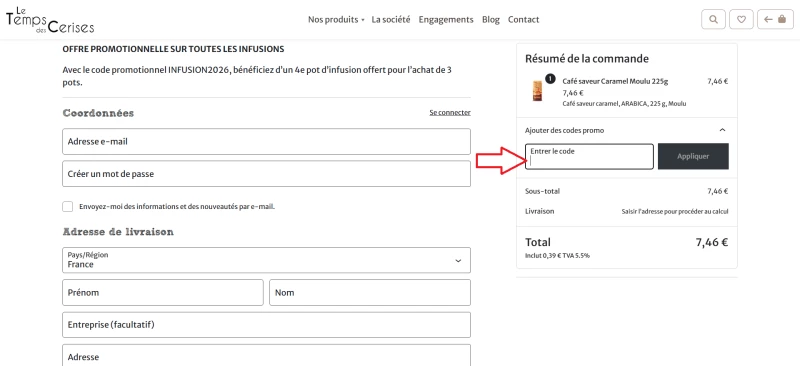Click the Inclut 0,39 € TVA 5.5% text

[x=557, y=255]
